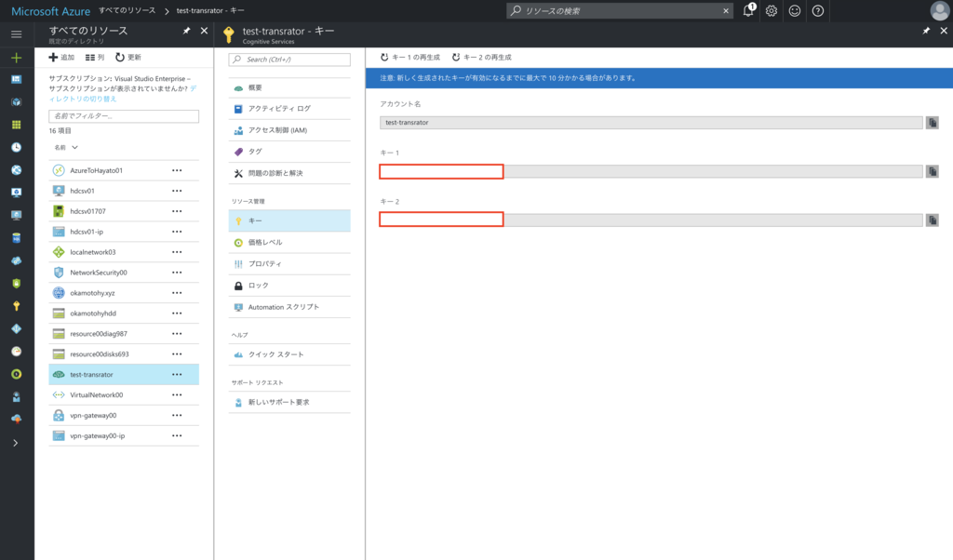Click the Search (Ctrl+/) menu field
953x560 pixels.
tap(289, 60)
